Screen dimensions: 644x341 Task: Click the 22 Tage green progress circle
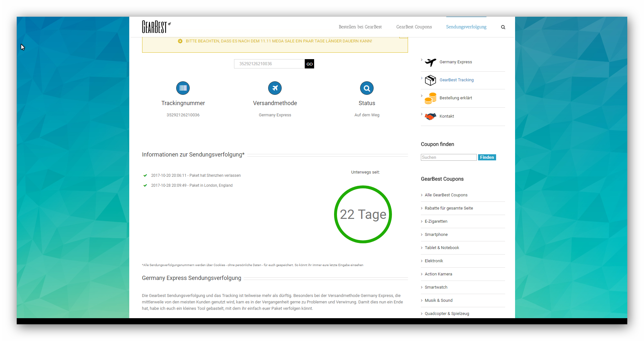point(363,214)
